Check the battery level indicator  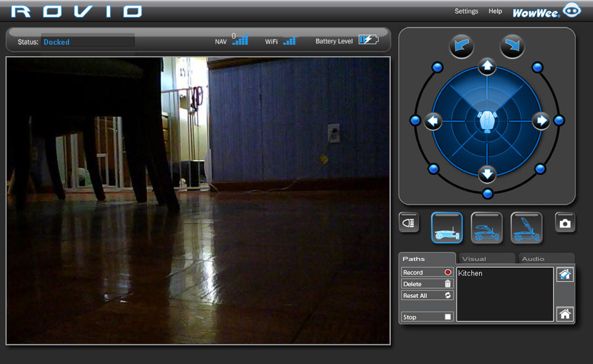click(368, 39)
